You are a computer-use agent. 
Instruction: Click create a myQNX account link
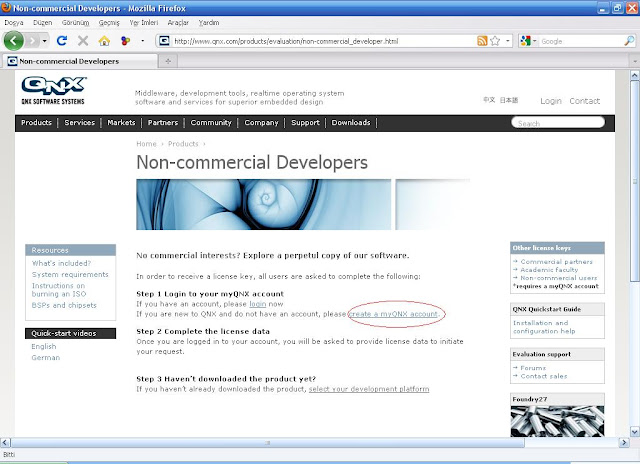coord(393,314)
